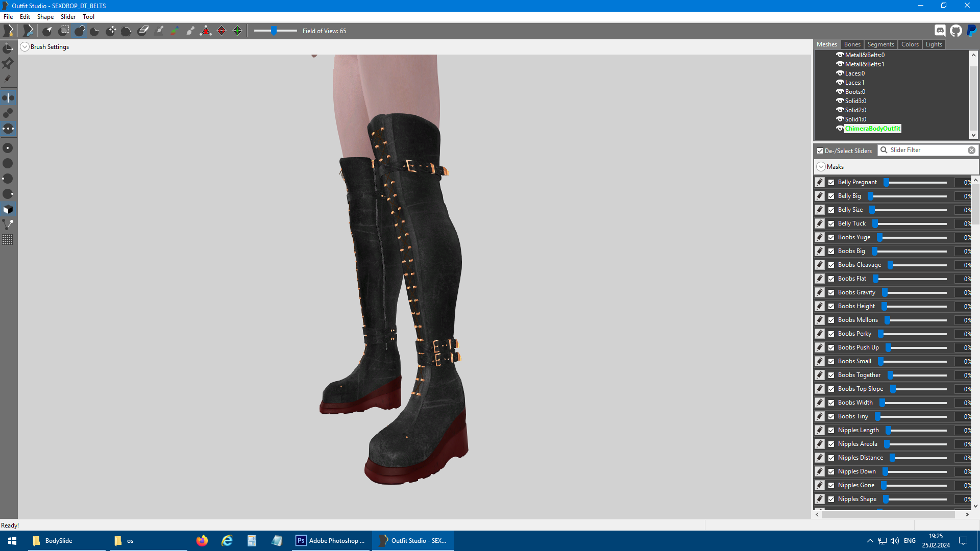Viewport: 980px width, 551px height.
Task: Select the Mask brush tool
Action: [x=63, y=31]
